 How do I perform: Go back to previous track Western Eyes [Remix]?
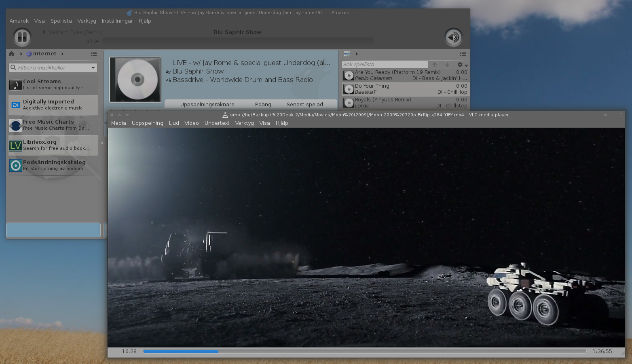point(73,32)
